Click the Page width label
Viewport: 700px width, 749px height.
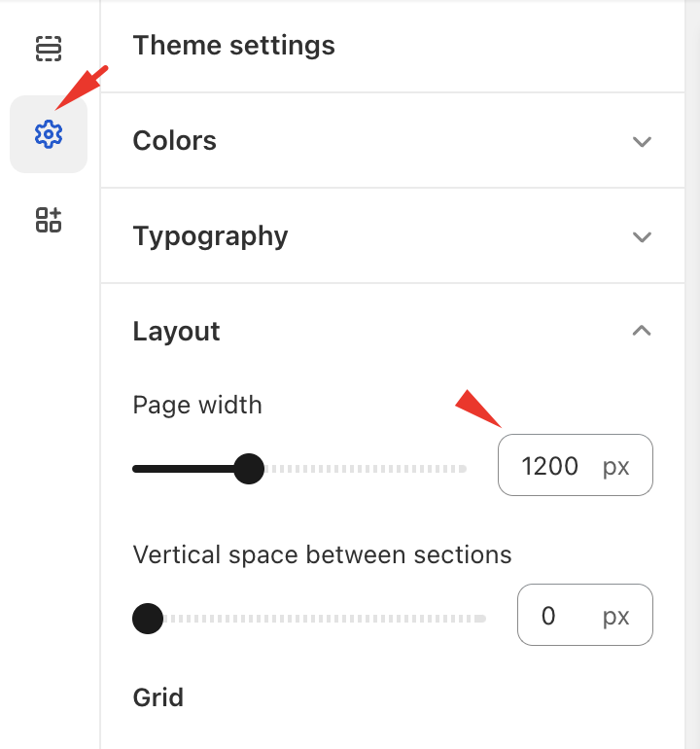click(197, 405)
